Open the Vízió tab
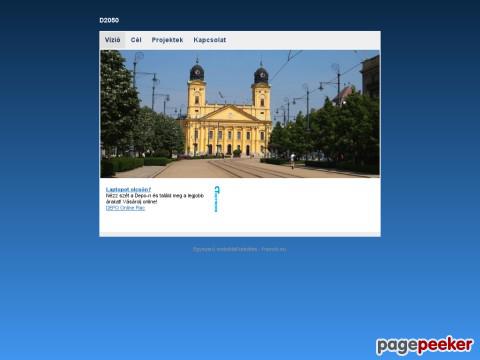Image resolution: width=480 pixels, height=360 pixels. [112, 40]
